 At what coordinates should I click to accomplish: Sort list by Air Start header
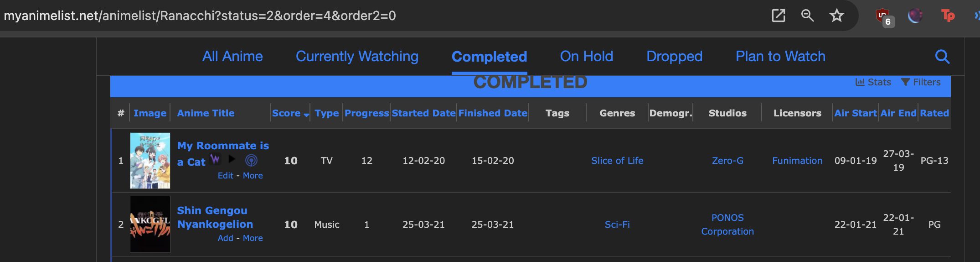coord(855,113)
